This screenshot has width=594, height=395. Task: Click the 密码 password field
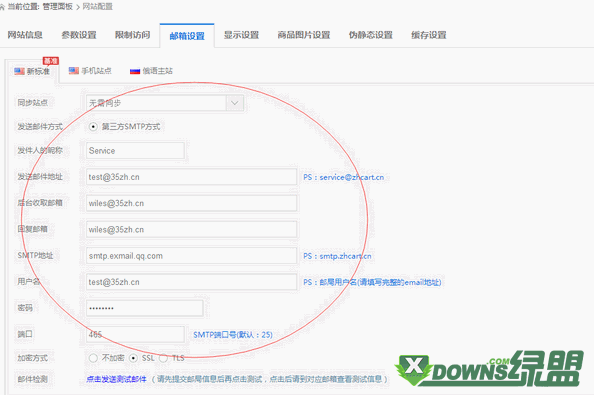pos(145,308)
